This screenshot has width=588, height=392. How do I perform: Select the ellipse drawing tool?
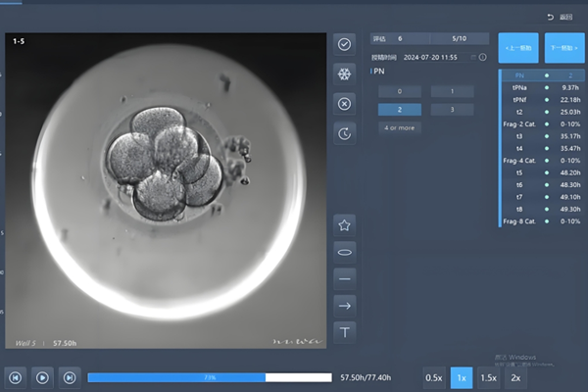point(345,252)
